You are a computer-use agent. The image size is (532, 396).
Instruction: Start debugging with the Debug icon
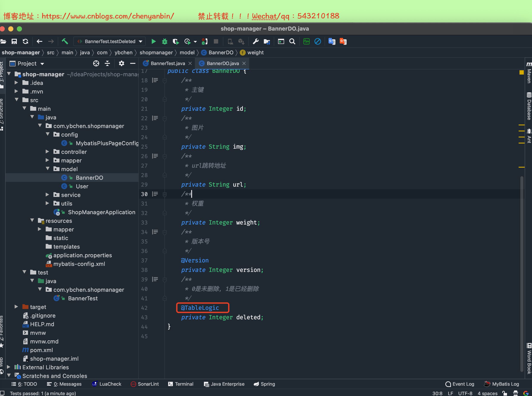pyautogui.click(x=164, y=41)
